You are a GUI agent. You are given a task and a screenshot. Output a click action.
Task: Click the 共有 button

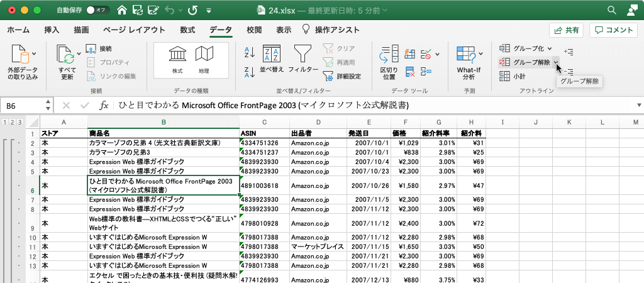(x=567, y=30)
